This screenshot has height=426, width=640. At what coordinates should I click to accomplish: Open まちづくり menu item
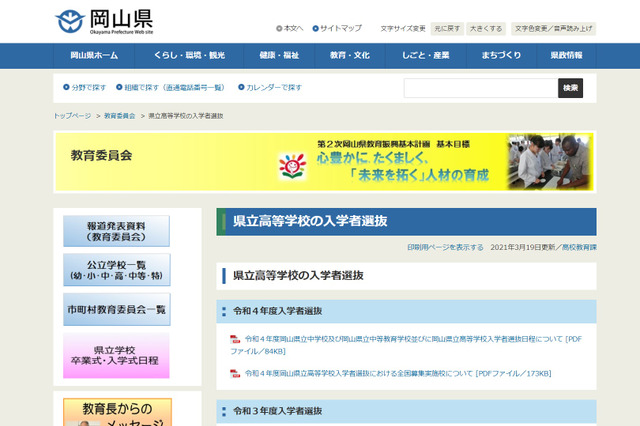[501, 55]
